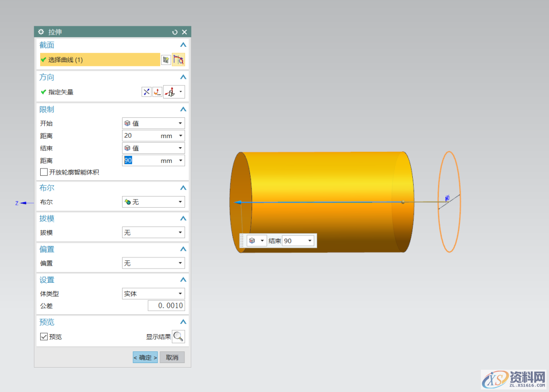Collapse the 拔模 section
The image size is (549, 392).
(183, 219)
